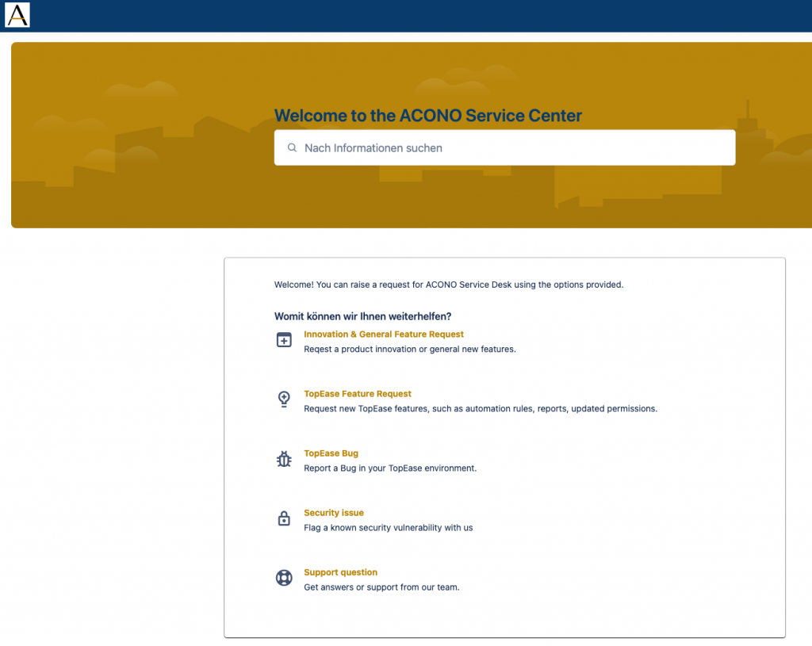
Task: Click 'Welcome to the ACONO Service Center' heading
Action: pos(427,116)
